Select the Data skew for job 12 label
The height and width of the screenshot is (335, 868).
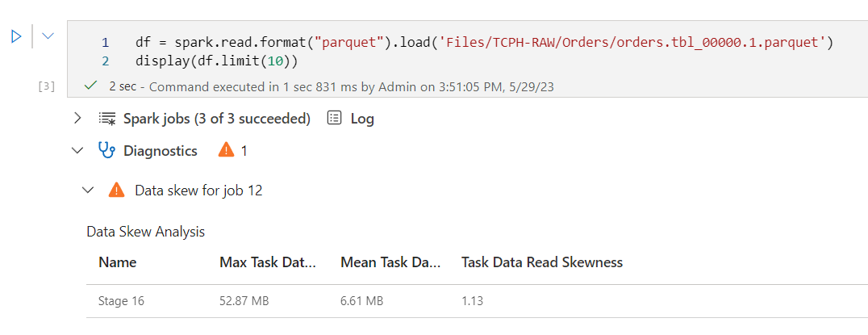198,191
